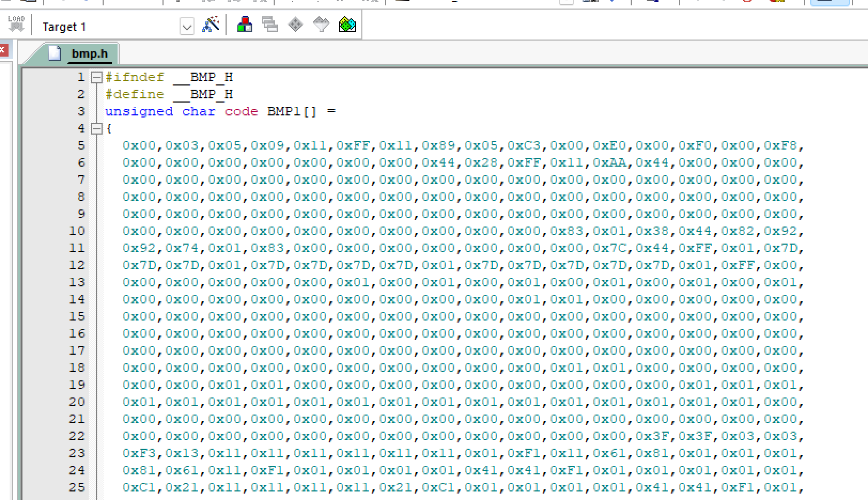The height and width of the screenshot is (500, 868).
Task: Click the 0x61 value on line 24
Action: coord(182,471)
